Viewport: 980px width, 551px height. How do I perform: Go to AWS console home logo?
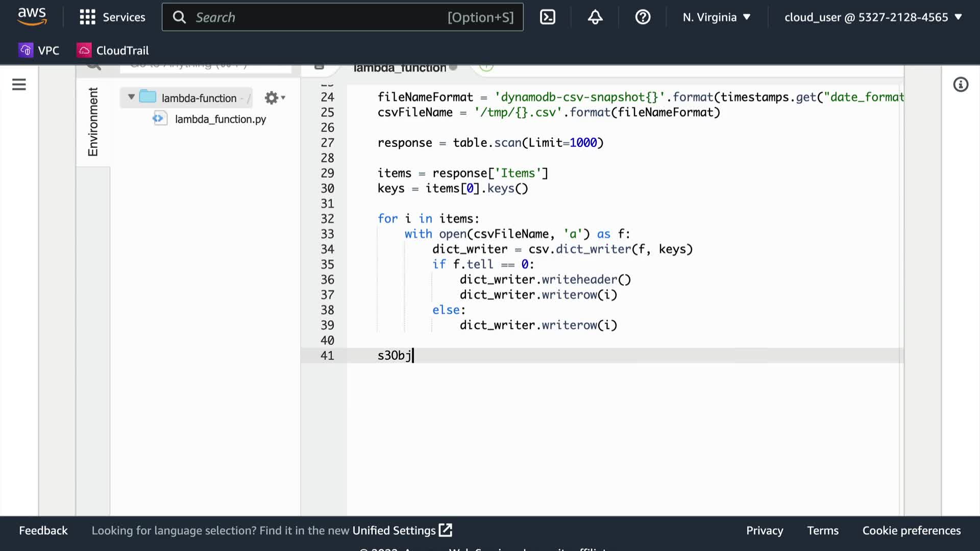32,17
